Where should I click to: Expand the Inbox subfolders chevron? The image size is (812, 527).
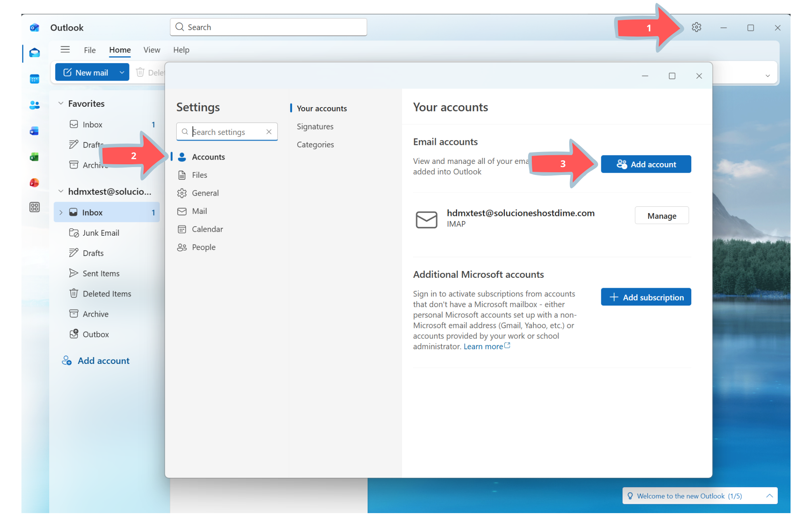pyautogui.click(x=61, y=212)
